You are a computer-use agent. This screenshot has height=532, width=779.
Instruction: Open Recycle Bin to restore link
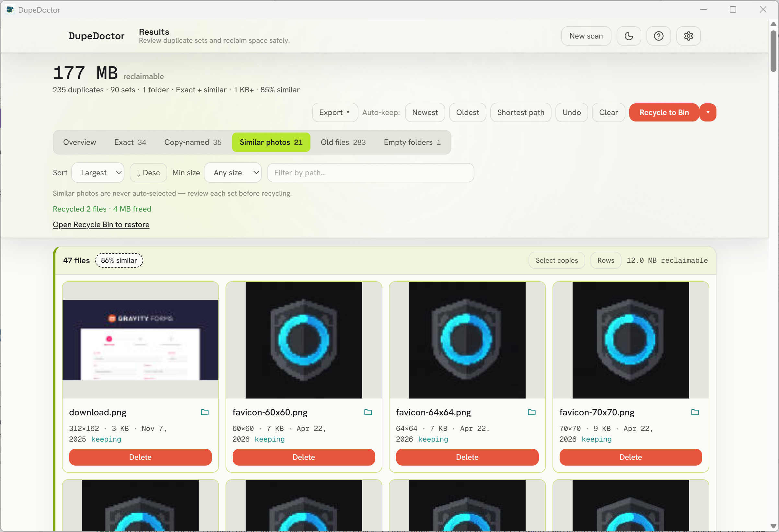(101, 224)
